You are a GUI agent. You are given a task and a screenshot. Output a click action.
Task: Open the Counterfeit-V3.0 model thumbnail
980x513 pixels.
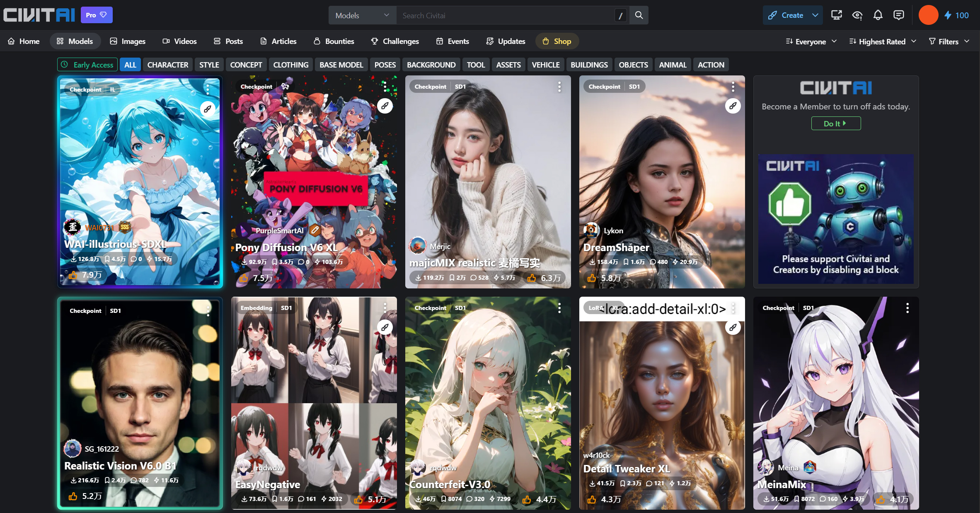(488, 403)
